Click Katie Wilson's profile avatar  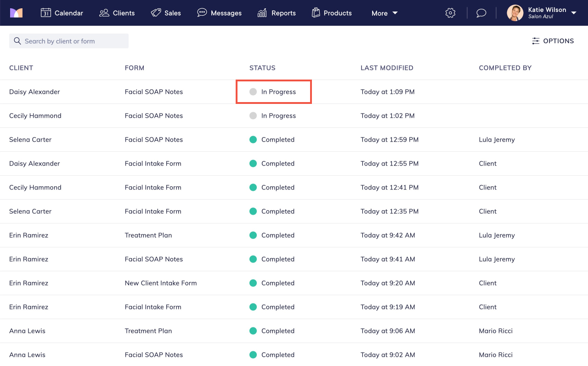point(515,13)
